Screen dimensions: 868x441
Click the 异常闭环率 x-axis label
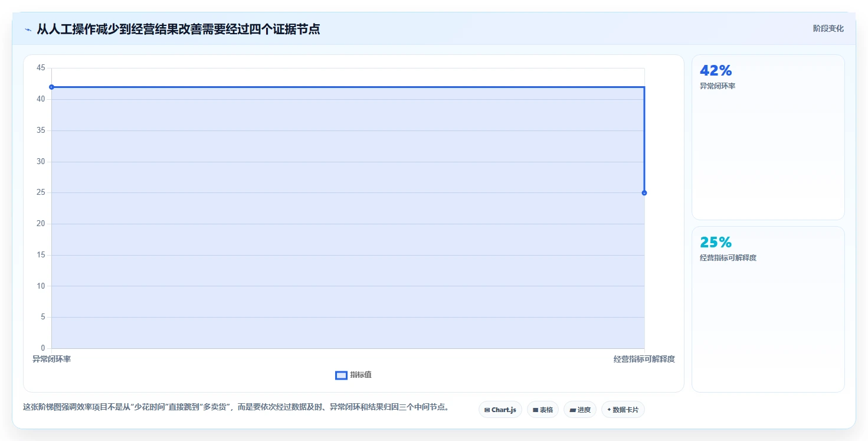pos(51,359)
